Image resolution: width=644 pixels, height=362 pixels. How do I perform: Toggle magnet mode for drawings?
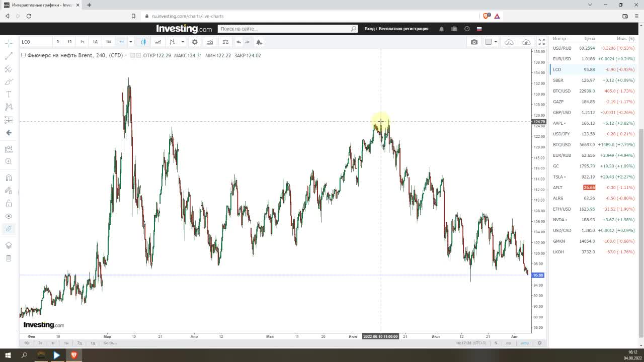tap(9, 178)
